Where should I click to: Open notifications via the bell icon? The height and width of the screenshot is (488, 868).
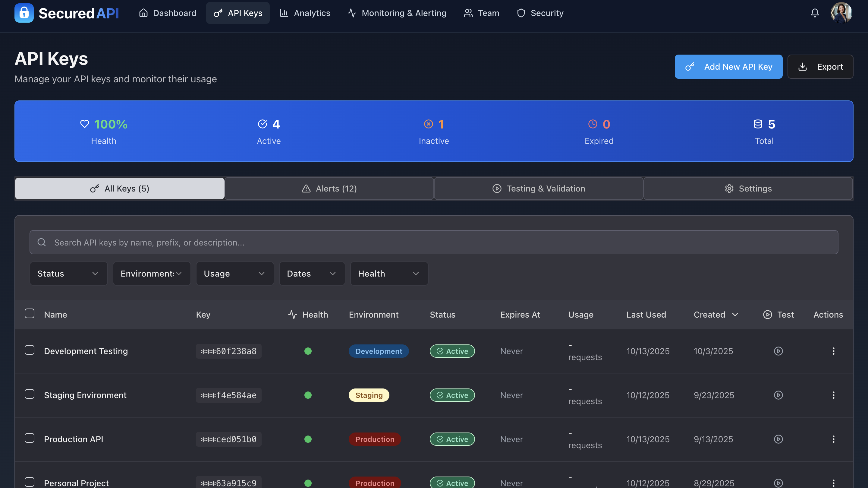[815, 13]
